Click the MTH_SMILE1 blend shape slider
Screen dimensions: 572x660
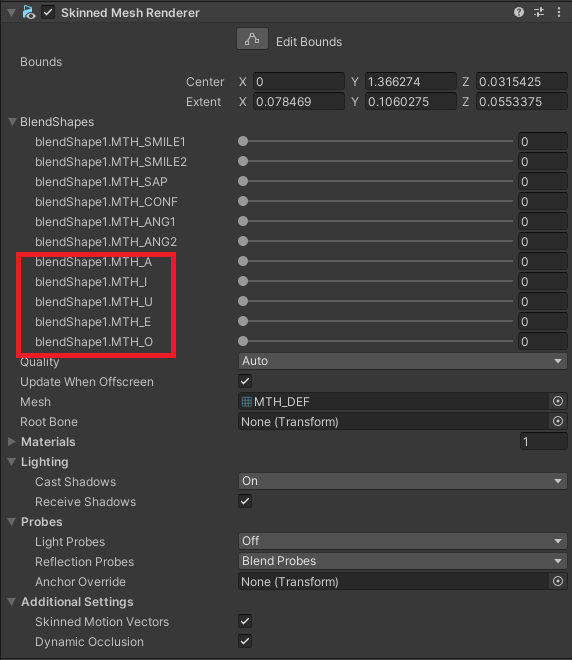[x=375, y=141]
